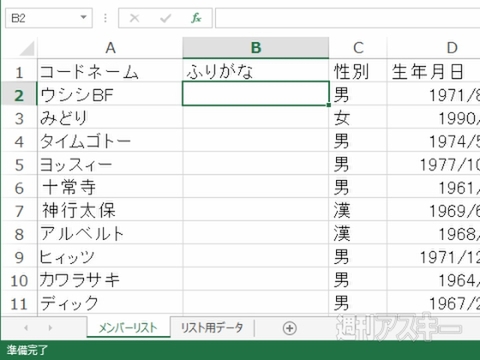Click the Select All corner triangle
Screen dimensions: 480x360
pyautogui.click(x=27, y=48)
